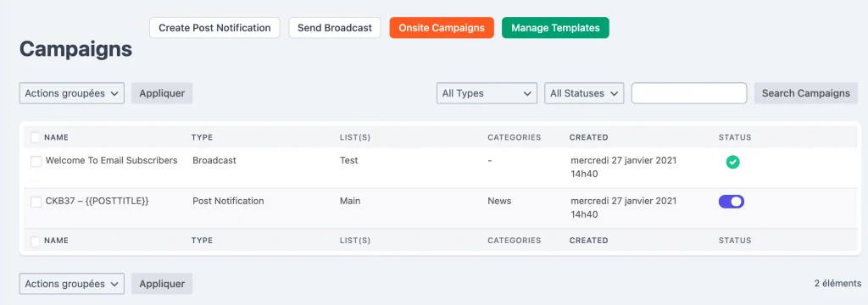Toggle the CKB37 campaign status switch
This screenshot has height=305, width=868.
[x=732, y=202]
